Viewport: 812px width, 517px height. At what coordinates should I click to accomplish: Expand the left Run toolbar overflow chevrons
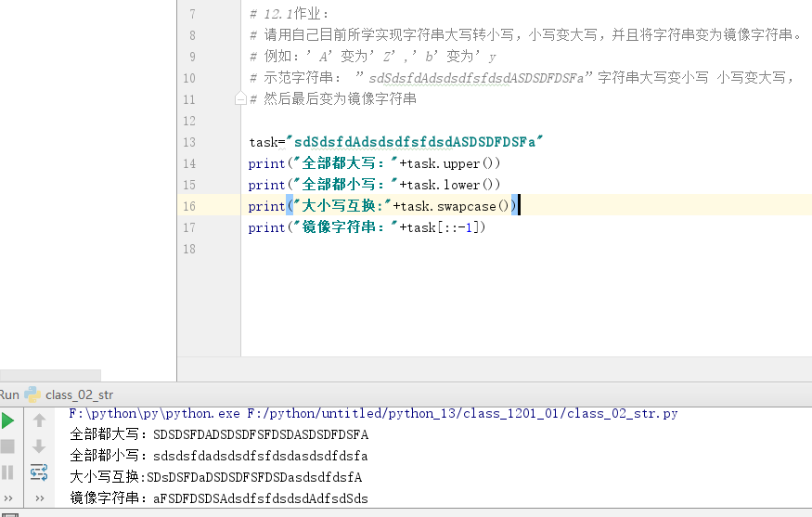[x=8, y=498]
